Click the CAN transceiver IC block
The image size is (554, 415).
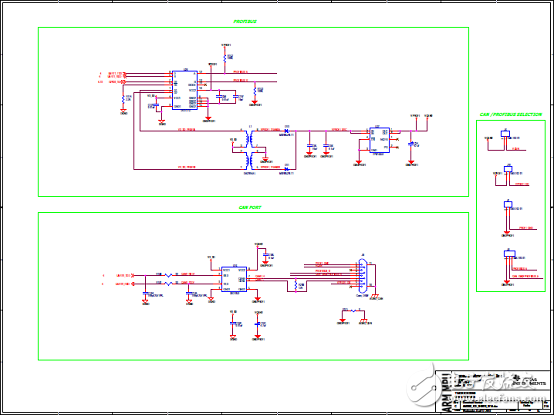[234, 279]
